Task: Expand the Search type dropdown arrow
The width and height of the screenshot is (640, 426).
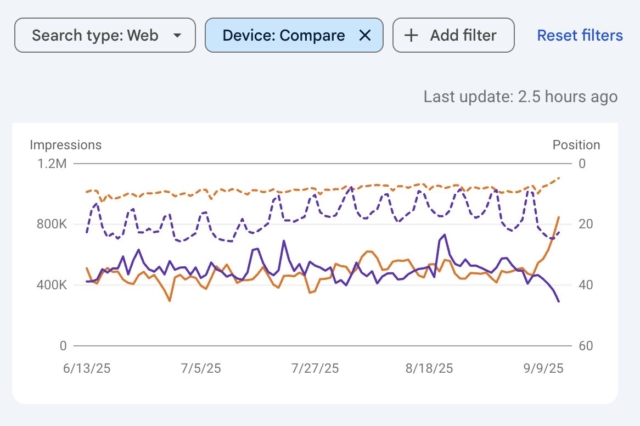Action: (x=177, y=35)
